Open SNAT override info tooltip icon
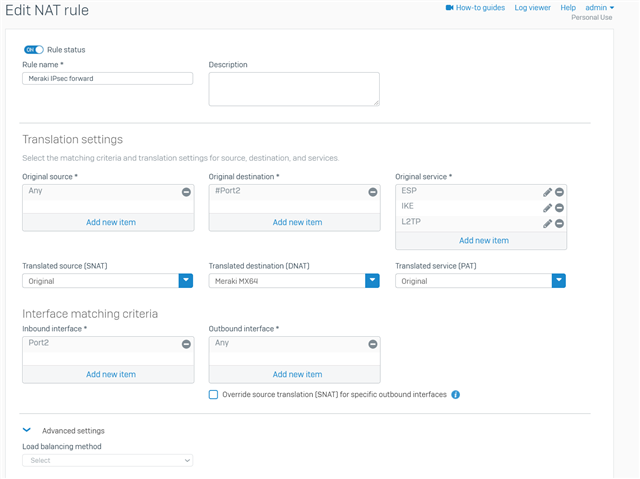Screen dimensions: 640x479 (x=456, y=395)
